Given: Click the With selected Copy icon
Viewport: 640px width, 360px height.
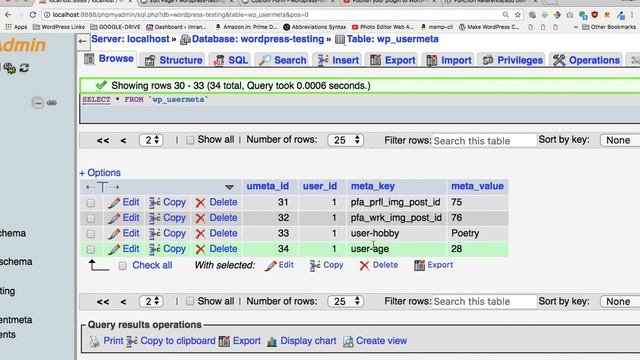Looking at the screenshot, I should [x=315, y=266].
